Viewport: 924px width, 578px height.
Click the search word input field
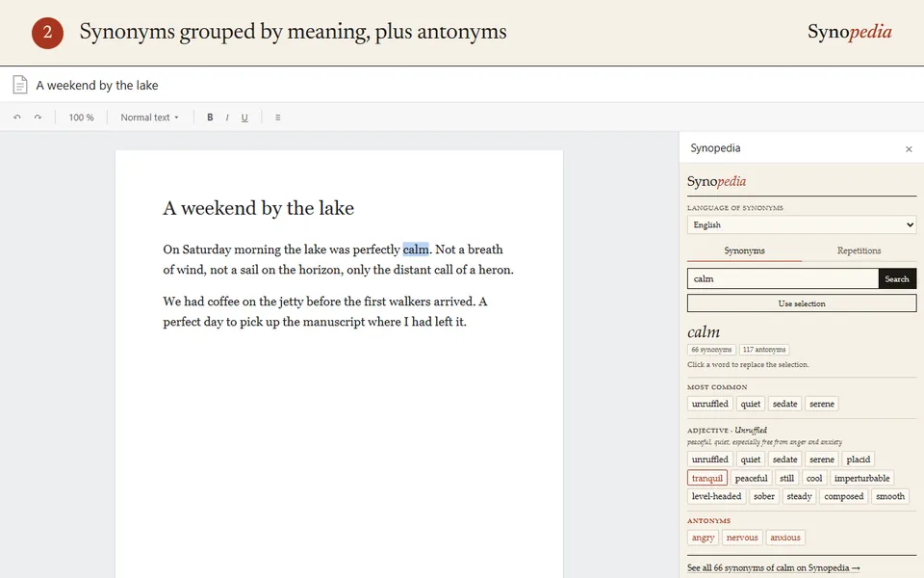pyautogui.click(x=783, y=279)
